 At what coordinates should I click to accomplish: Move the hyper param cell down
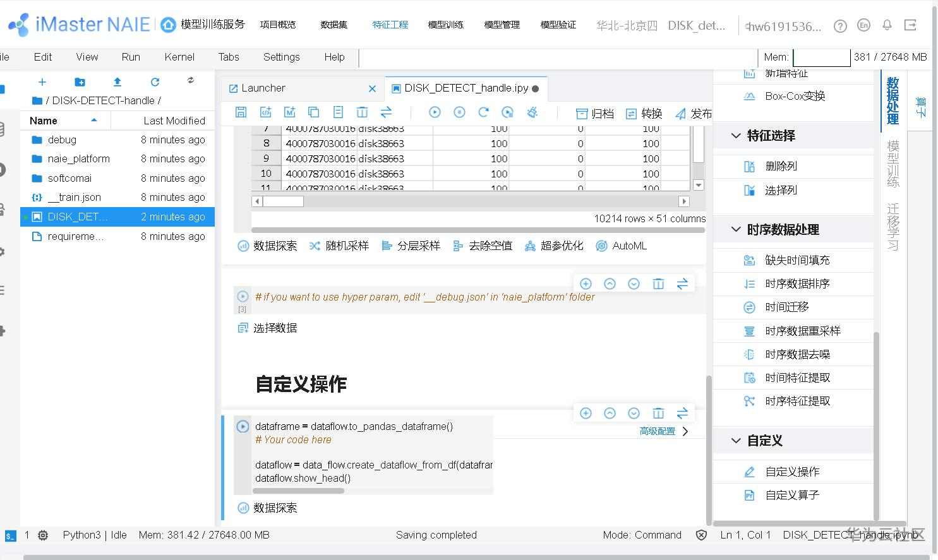coord(634,284)
